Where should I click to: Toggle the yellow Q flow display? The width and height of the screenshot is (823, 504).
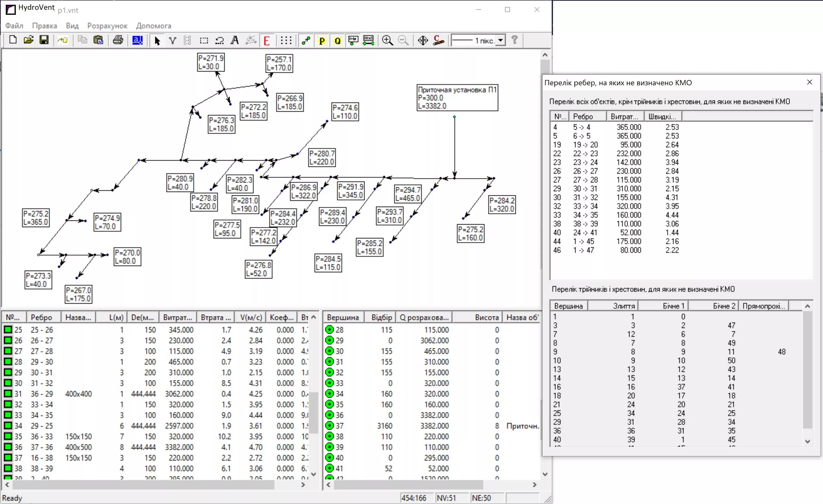(338, 41)
